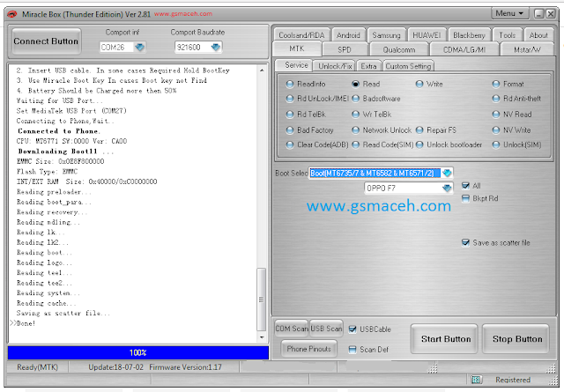Viewport: 564px width, 392px height.
Task: Open the Unlock/Fix sub-tab
Action: pos(335,66)
